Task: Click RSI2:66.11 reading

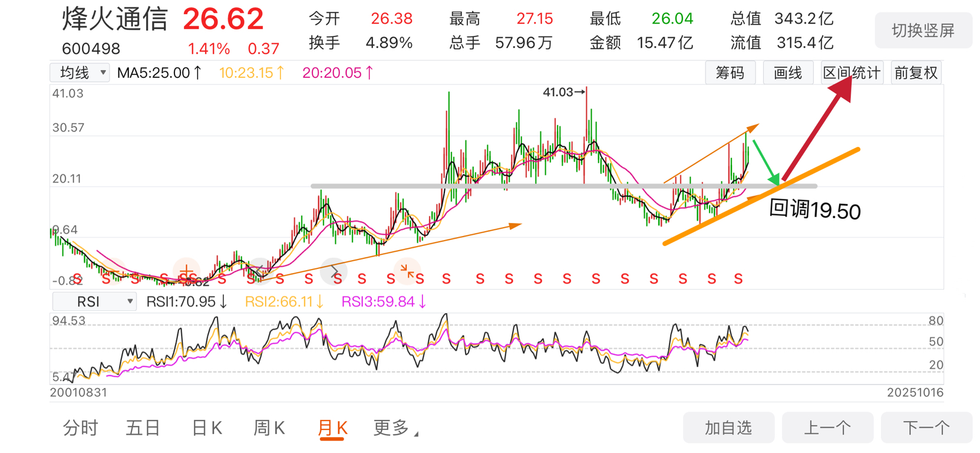Action: tap(284, 302)
